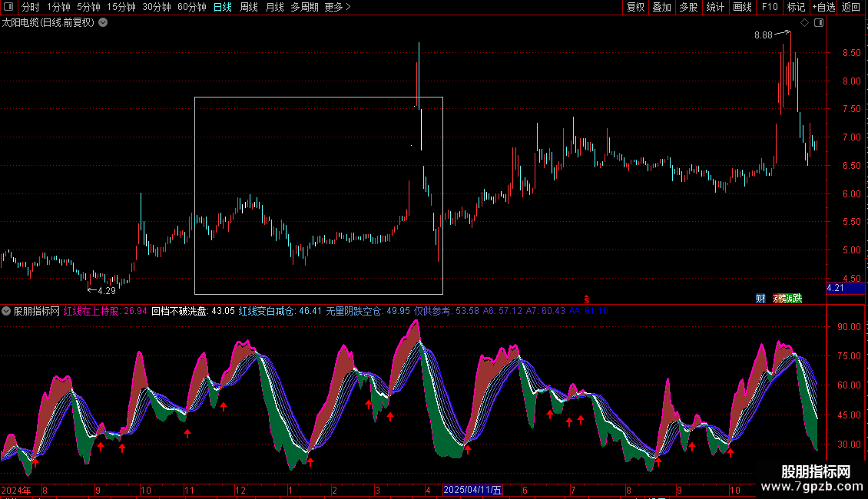Click 无量阴跌空仓: 49.95 indicator value

tap(368, 311)
